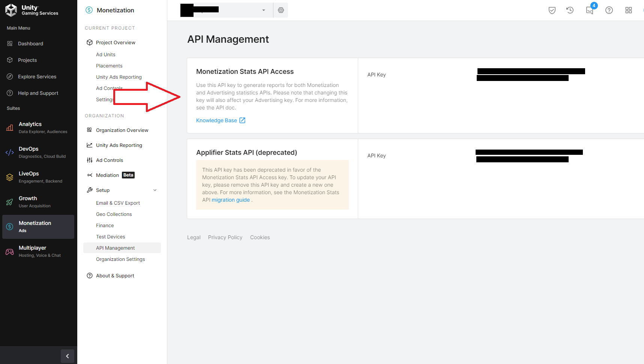Open About & Support

(x=115, y=276)
